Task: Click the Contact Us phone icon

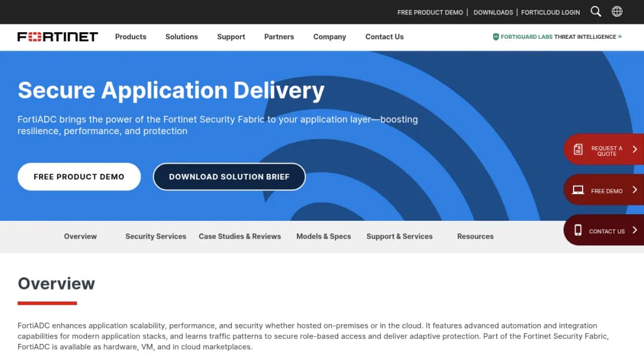Action: [x=578, y=230]
